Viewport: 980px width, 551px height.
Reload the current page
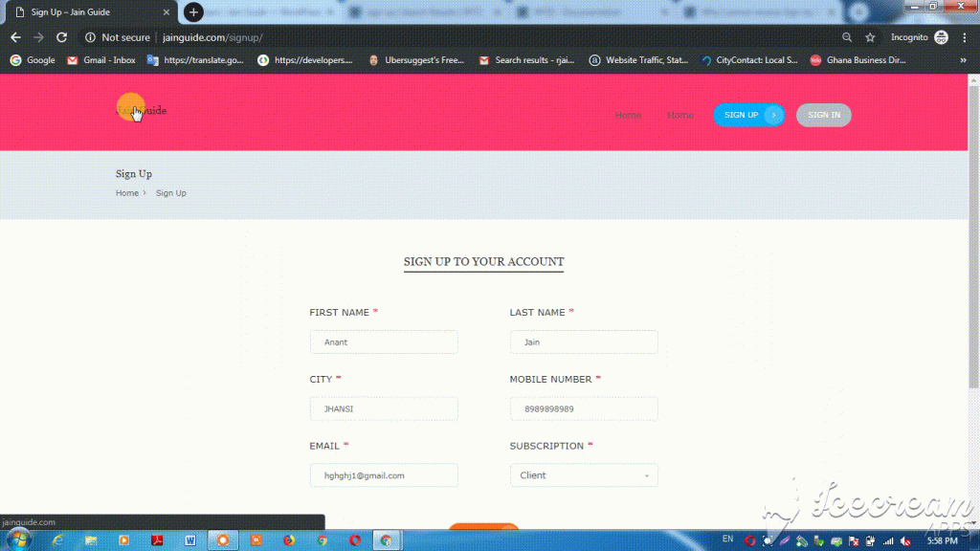click(60, 37)
